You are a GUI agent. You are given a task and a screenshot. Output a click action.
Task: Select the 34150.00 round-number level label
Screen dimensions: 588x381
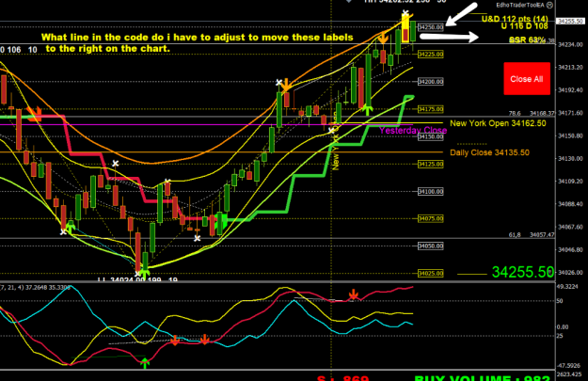(431, 136)
